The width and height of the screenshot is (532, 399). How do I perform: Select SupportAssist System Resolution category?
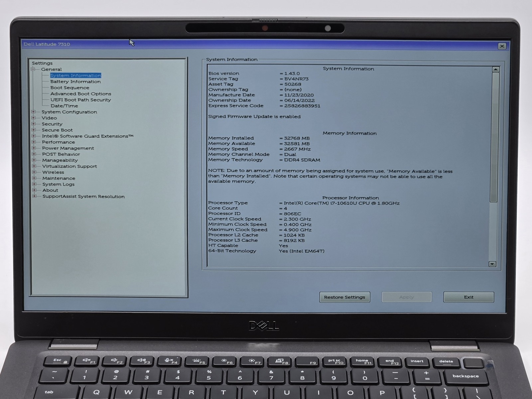click(84, 197)
